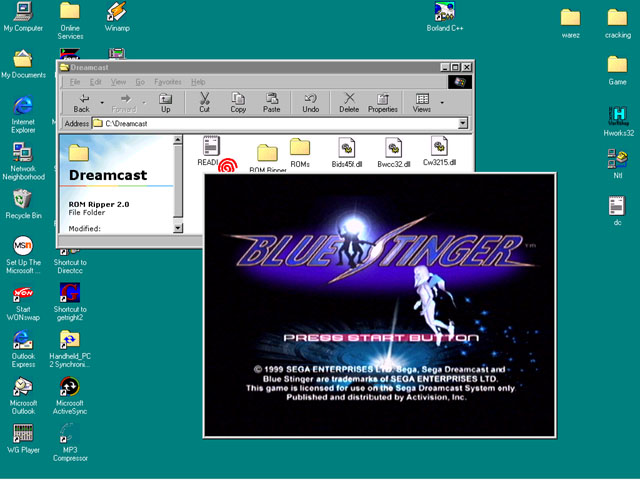Open the Game folder on desktop
Screen dimensions: 640x480
pyautogui.click(x=617, y=71)
